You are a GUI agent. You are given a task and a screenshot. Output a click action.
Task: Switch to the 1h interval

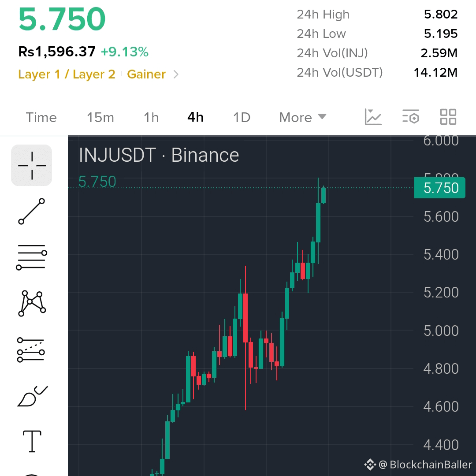(x=151, y=118)
